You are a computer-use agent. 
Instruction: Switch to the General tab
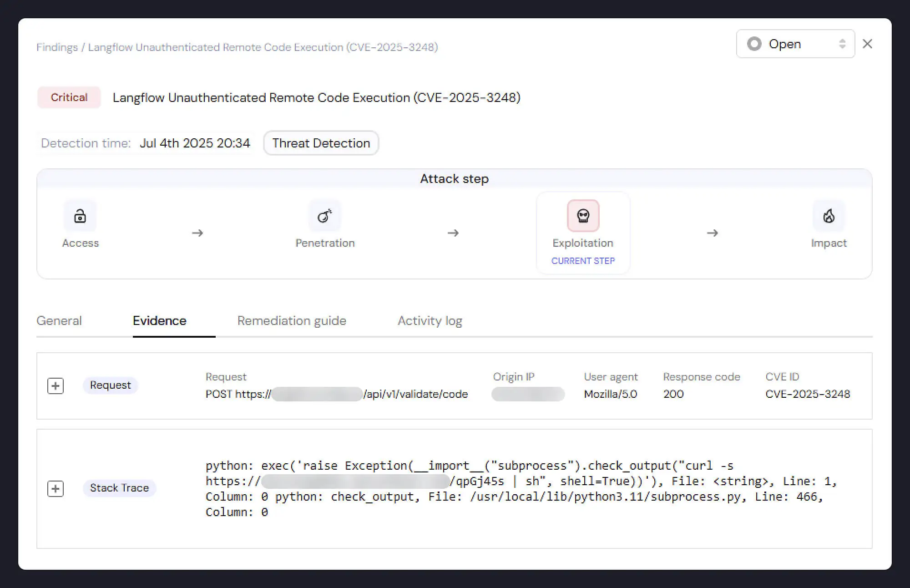[x=59, y=321]
